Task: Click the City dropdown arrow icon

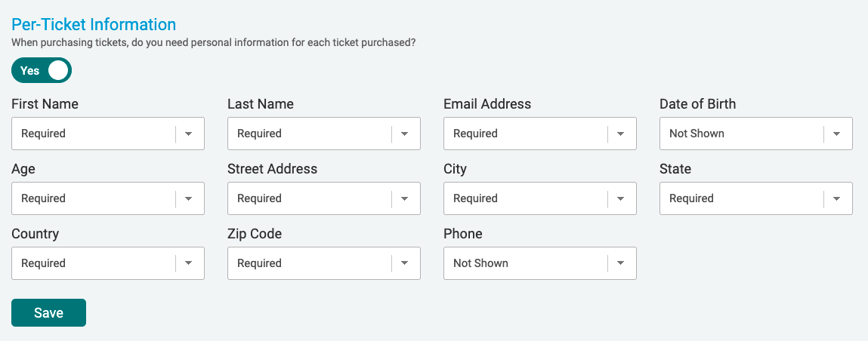Action: coord(621,198)
